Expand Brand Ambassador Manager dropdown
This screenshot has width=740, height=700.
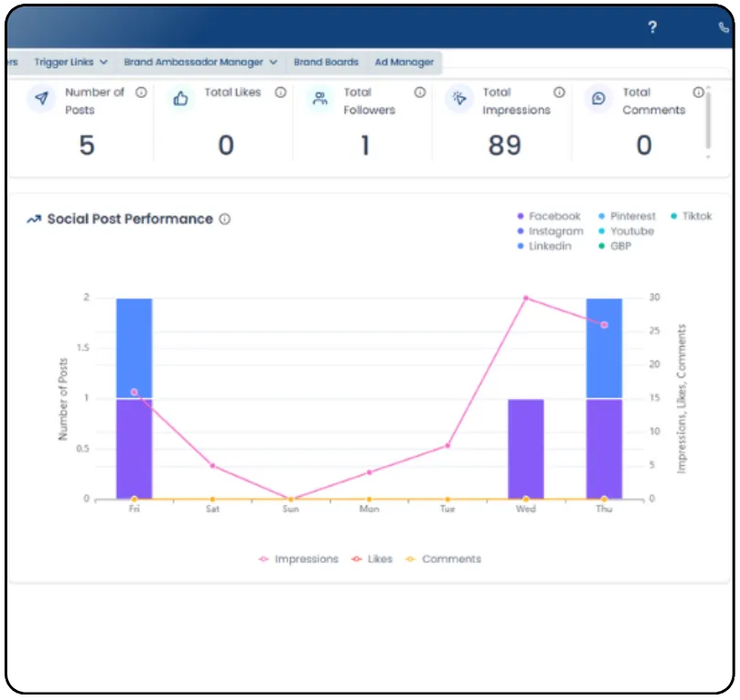coord(200,62)
